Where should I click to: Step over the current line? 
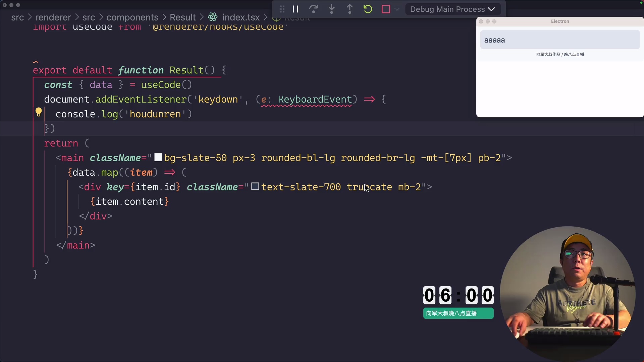pos(314,9)
